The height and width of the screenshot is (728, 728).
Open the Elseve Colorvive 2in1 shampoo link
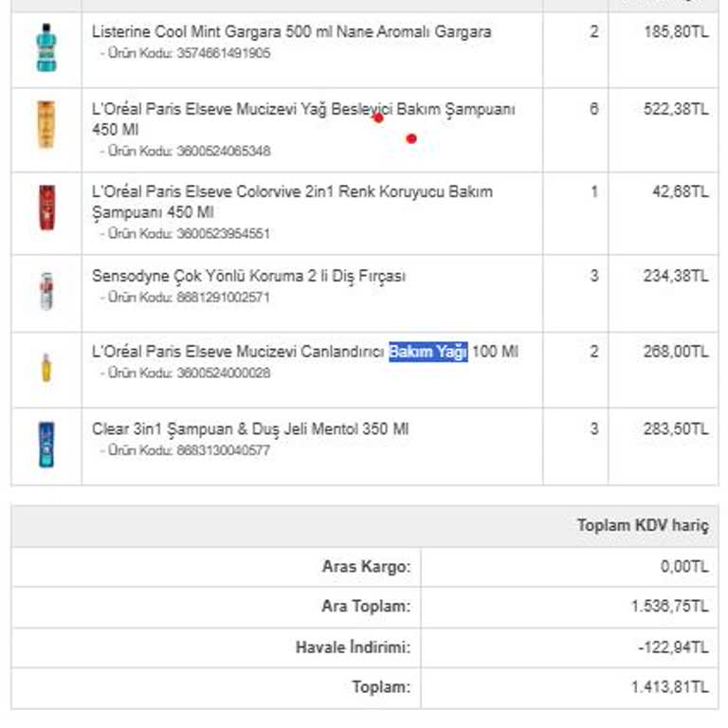(291, 191)
